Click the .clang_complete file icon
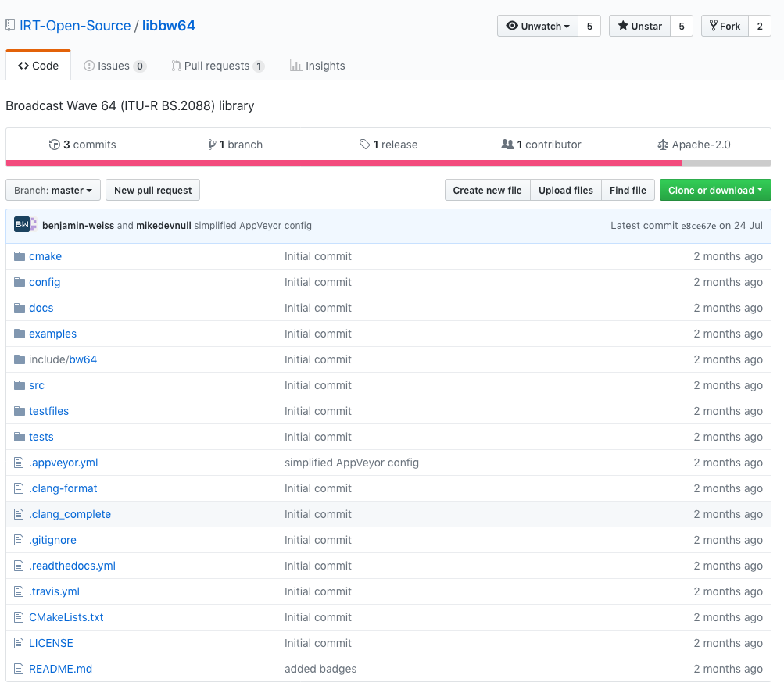 coord(19,514)
